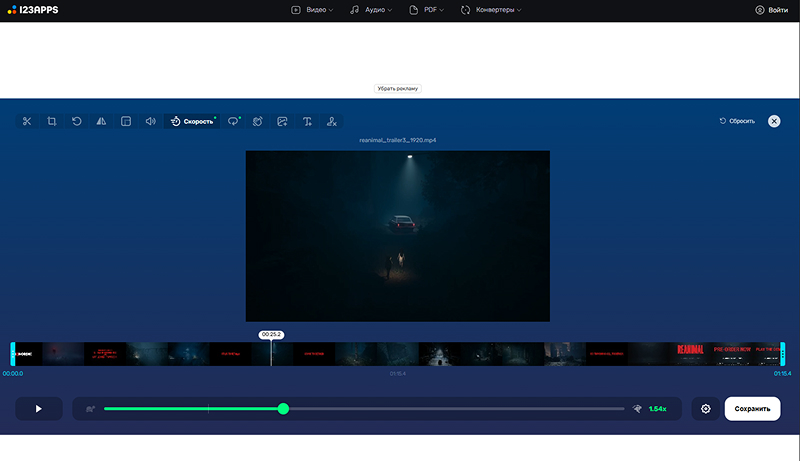This screenshot has width=800, height=461.
Task: Open the output settings gear
Action: tap(706, 409)
